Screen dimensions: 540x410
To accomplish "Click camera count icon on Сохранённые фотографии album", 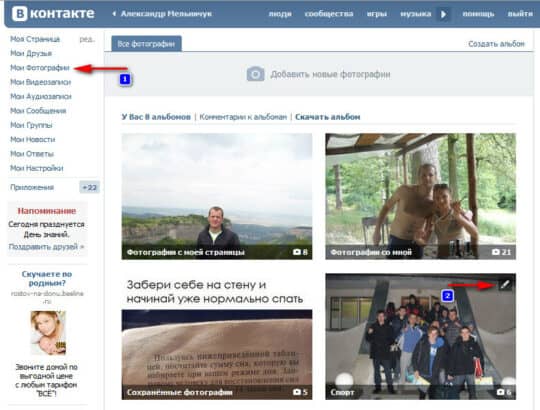I will tap(297, 392).
